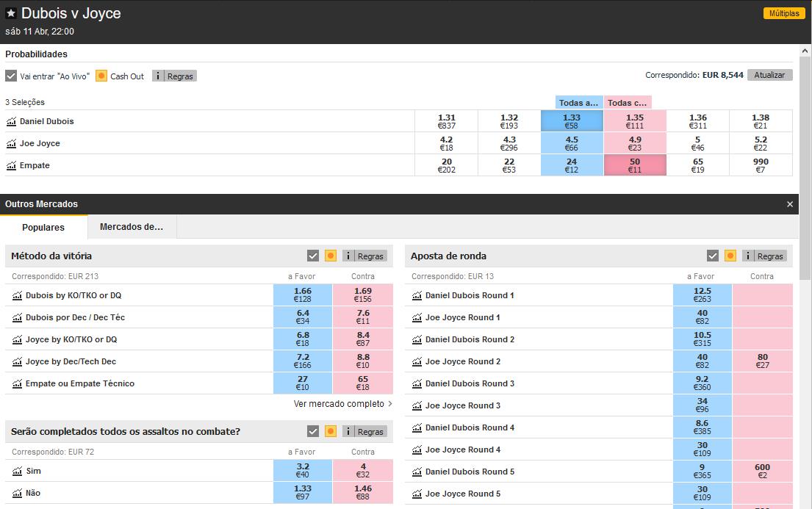Open graph icon for Joe Joyce Round 3
This screenshot has width=812, height=509.
click(417, 405)
